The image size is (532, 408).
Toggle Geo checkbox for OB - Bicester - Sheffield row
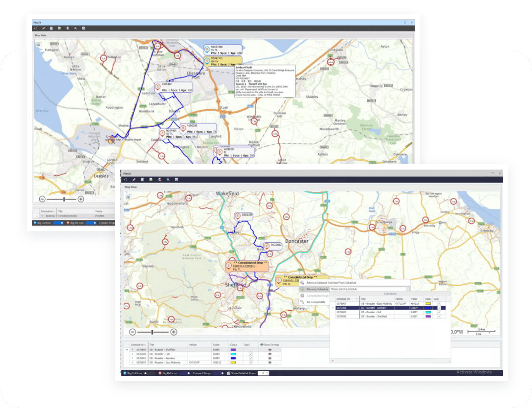pos(251,349)
